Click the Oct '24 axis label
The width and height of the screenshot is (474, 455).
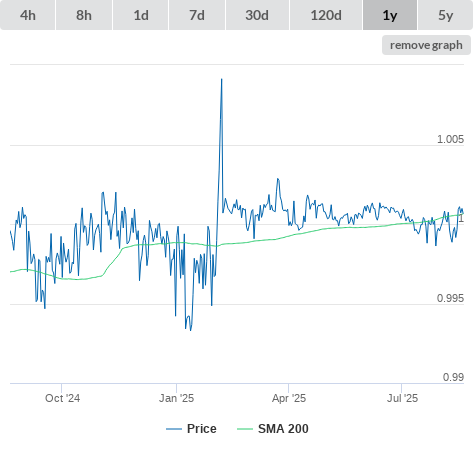point(62,398)
